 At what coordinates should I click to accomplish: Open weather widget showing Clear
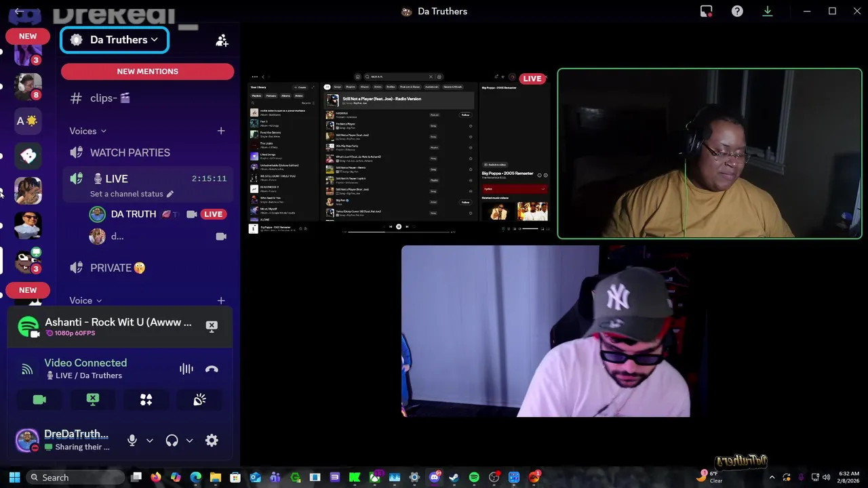[x=709, y=477]
